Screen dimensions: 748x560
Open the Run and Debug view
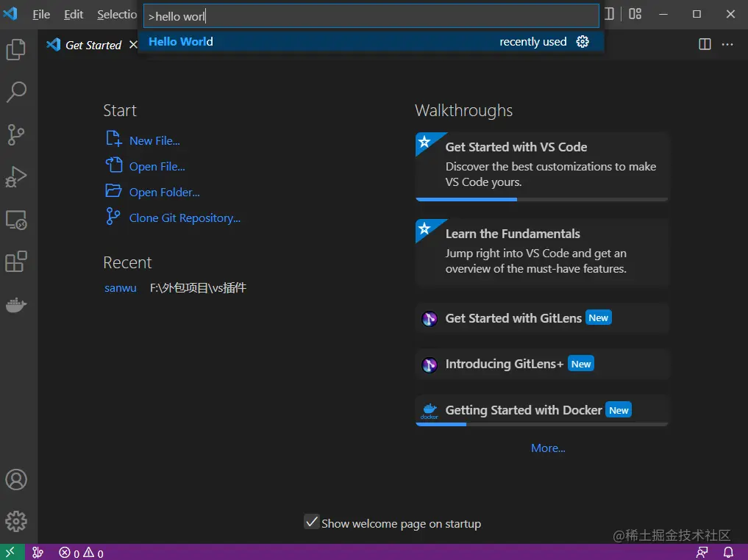pyautogui.click(x=16, y=177)
